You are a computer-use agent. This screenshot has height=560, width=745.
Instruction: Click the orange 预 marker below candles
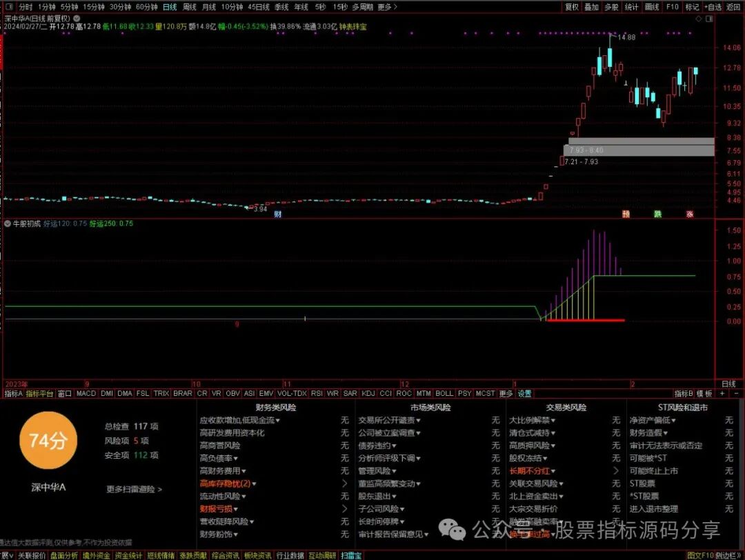pyautogui.click(x=626, y=214)
